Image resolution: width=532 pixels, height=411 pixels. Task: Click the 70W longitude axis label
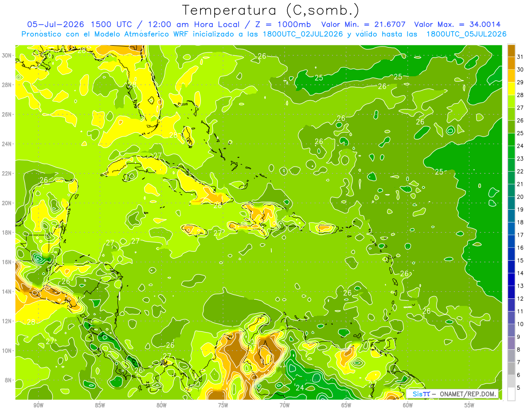tap(285, 405)
